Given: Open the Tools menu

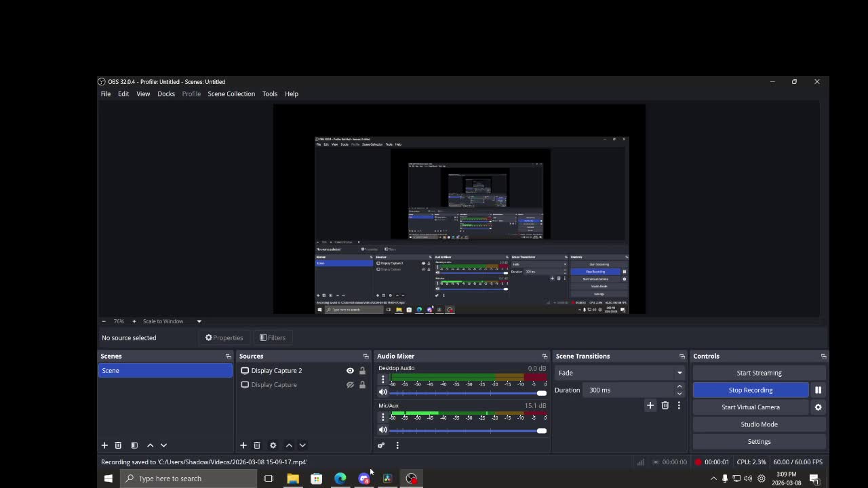Looking at the screenshot, I should tap(269, 94).
